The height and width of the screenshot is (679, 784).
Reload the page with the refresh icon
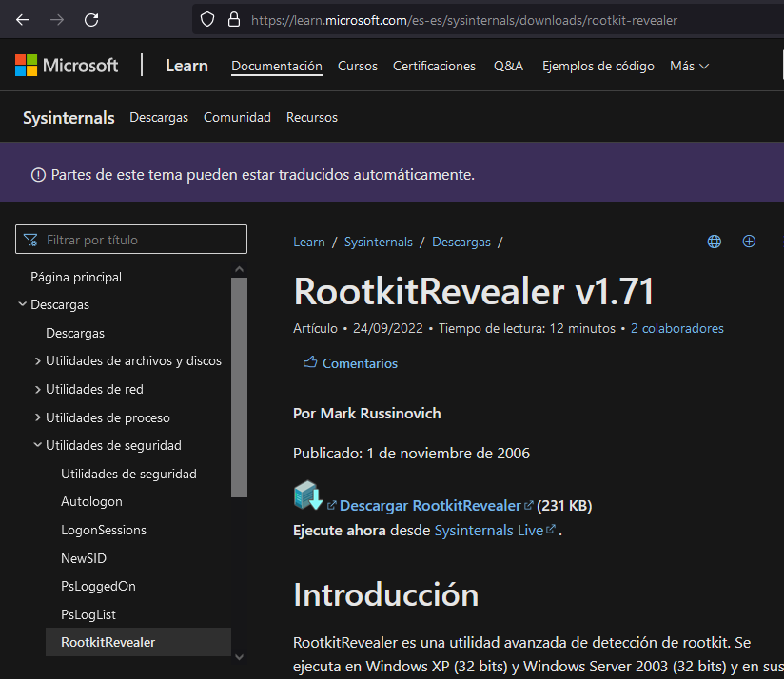[x=91, y=19]
